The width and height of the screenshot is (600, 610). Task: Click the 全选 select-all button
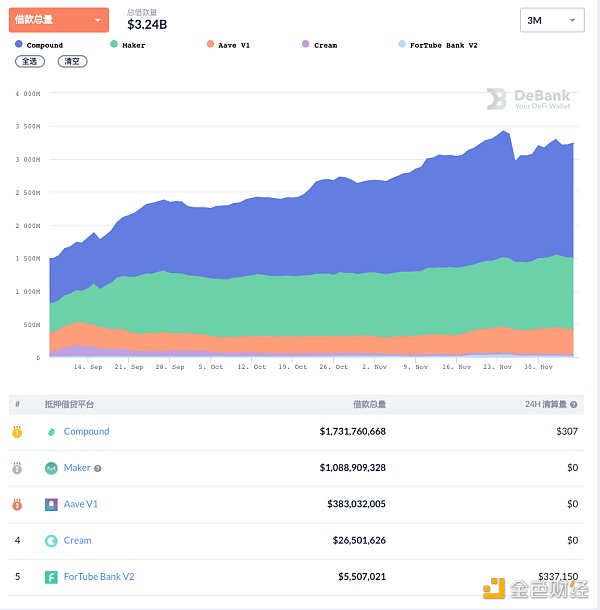[x=30, y=61]
